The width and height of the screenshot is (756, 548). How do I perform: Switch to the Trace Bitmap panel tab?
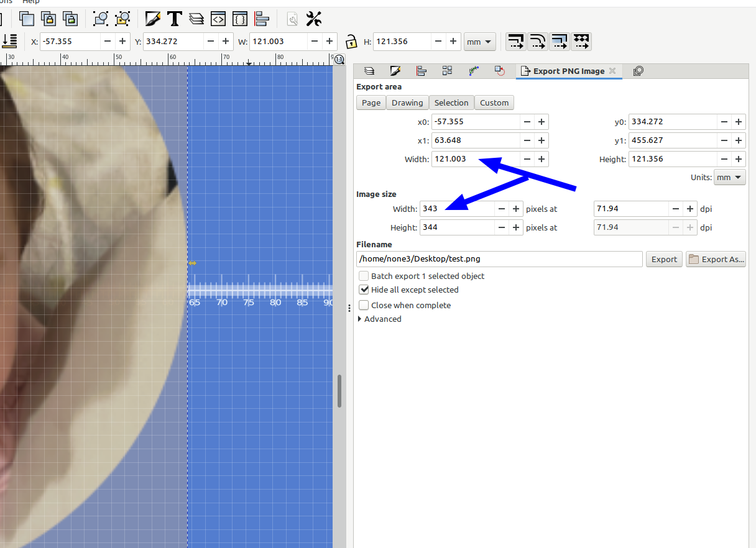click(638, 71)
